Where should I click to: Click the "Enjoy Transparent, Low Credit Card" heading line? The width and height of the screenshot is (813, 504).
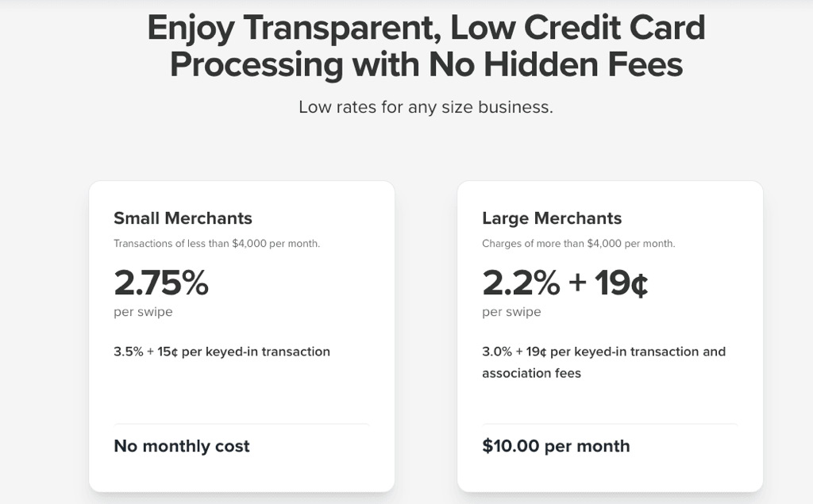pos(426,29)
